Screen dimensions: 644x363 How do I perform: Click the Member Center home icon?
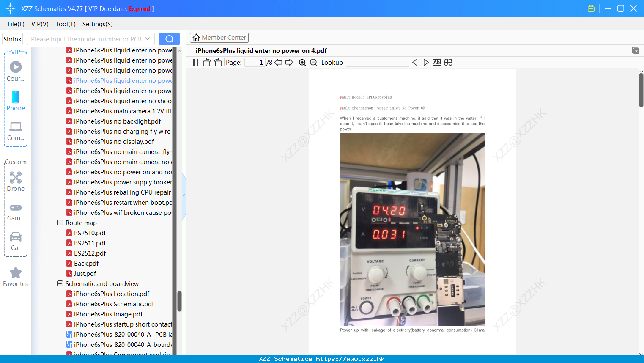point(196,38)
